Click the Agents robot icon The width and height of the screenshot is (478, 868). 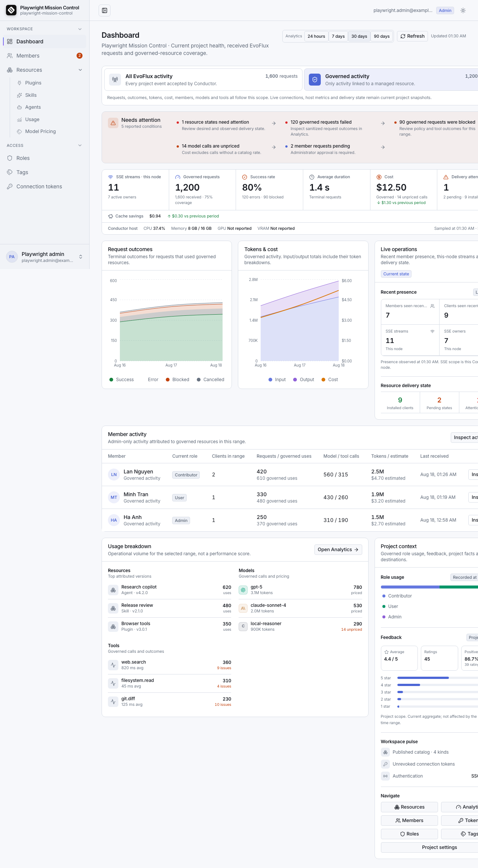19,107
